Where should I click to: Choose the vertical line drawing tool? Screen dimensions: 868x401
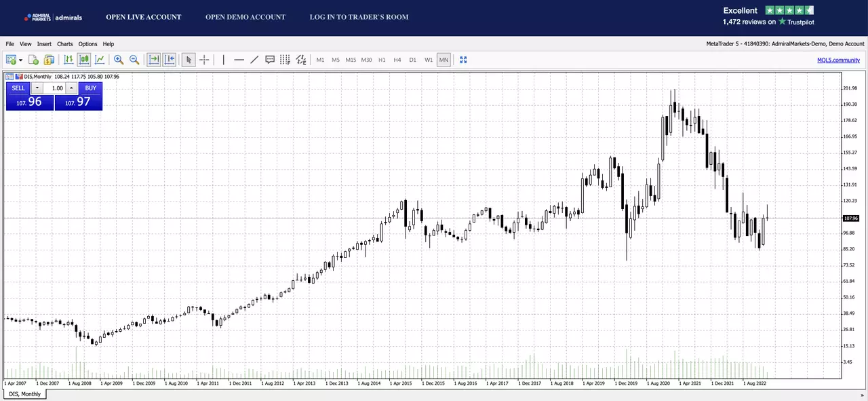point(223,60)
